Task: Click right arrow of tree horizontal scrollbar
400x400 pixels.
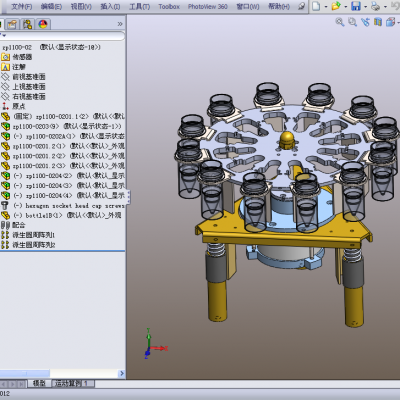Action: (122, 373)
